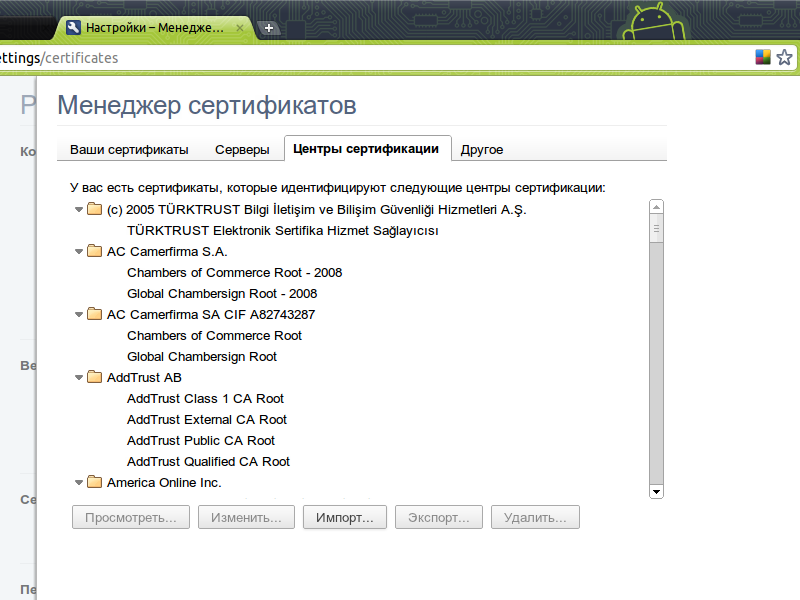This screenshot has width=800, height=600.
Task: Open the Другое tab
Action: (x=482, y=149)
